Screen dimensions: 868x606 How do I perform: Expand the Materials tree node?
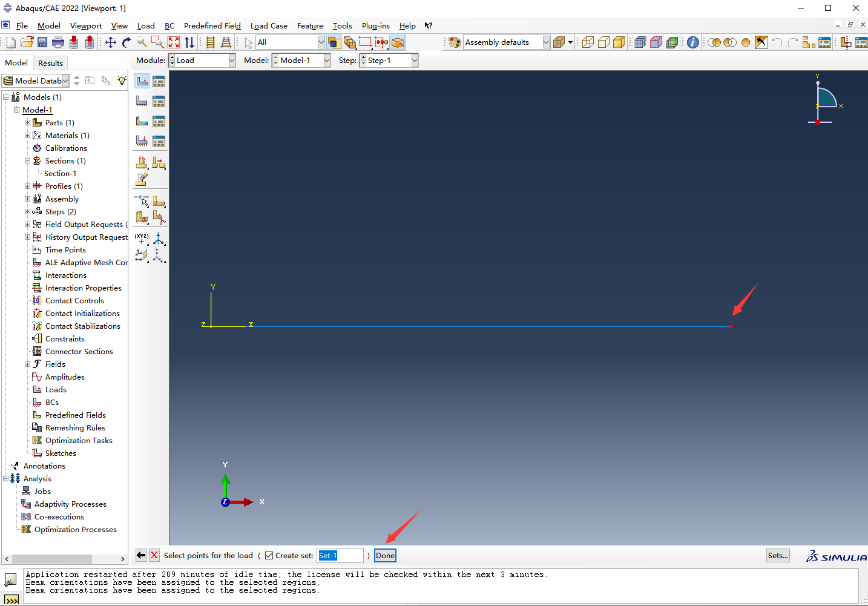[27, 136]
